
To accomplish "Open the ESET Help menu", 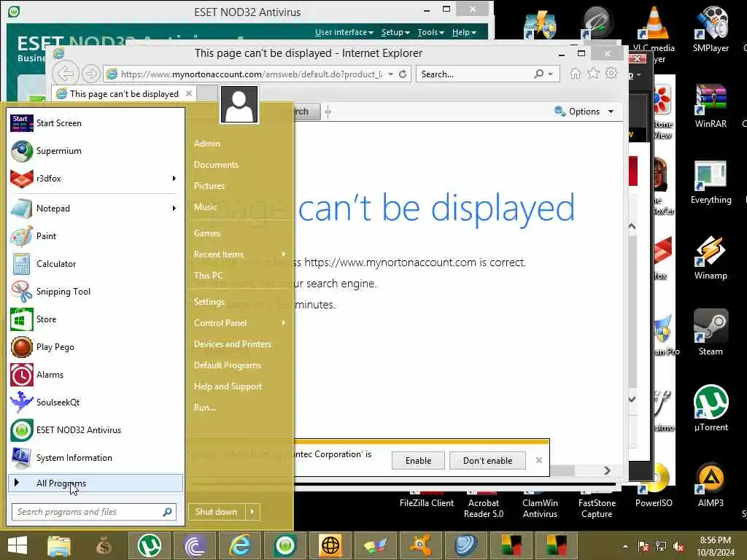I will pos(464,32).
